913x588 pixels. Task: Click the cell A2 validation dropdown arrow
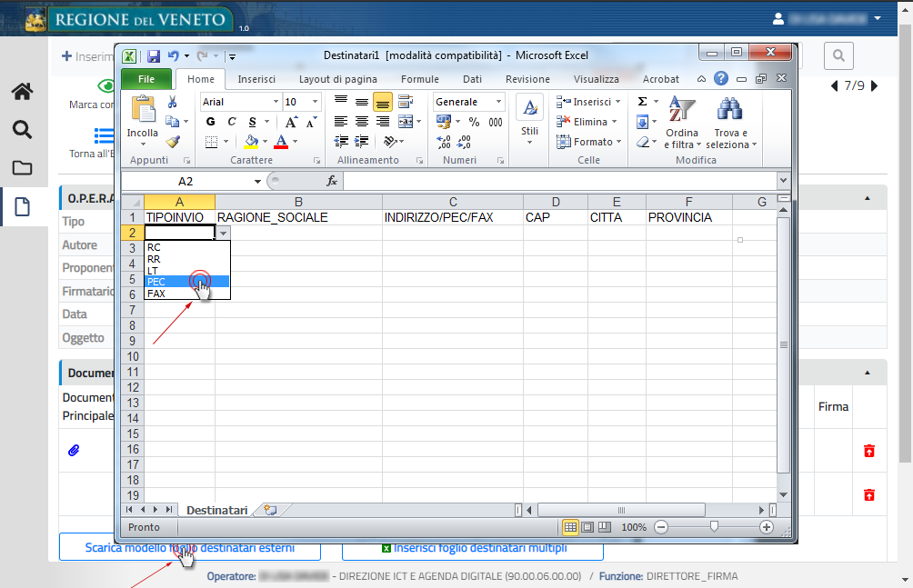pos(223,233)
